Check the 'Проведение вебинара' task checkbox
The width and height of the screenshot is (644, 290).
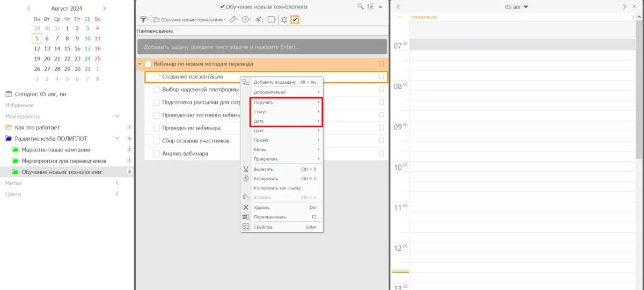click(x=157, y=128)
